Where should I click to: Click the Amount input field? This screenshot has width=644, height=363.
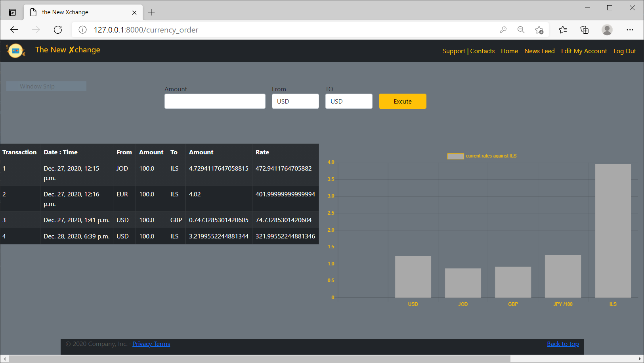[x=215, y=101]
